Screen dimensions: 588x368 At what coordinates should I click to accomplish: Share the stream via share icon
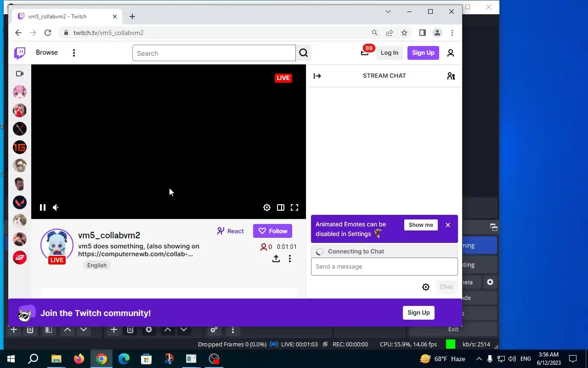[276, 259]
